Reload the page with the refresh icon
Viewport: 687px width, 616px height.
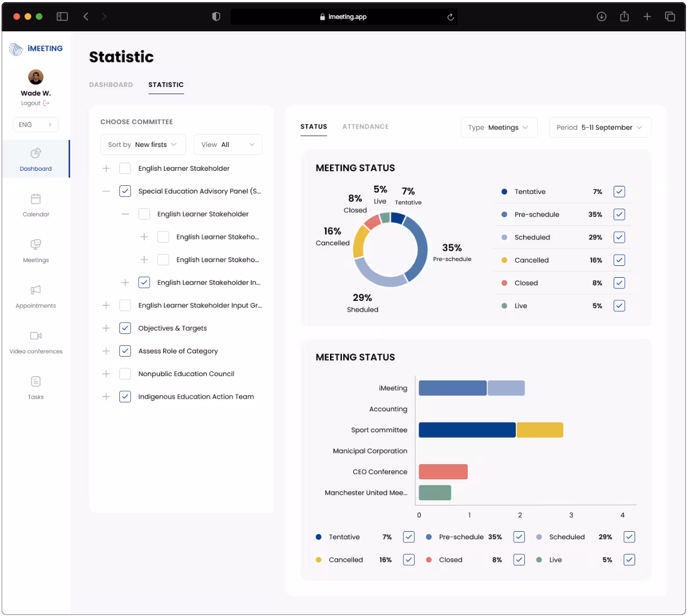coord(450,17)
